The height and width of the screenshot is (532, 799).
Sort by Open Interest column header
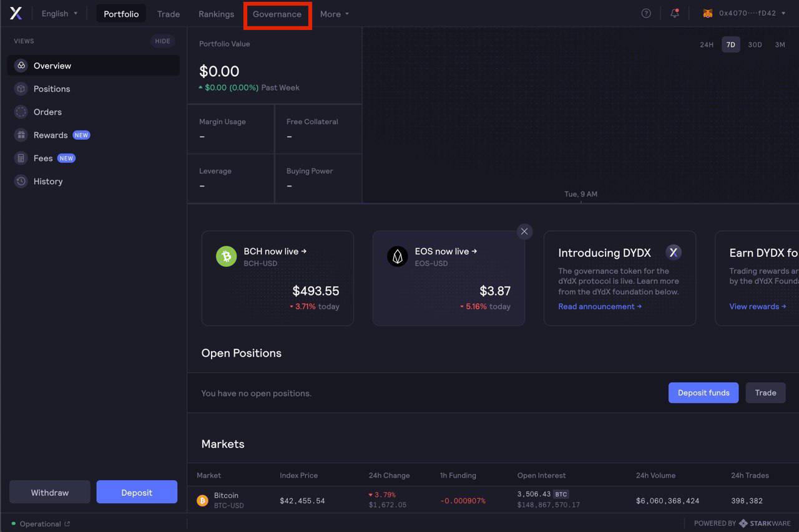[x=541, y=475]
